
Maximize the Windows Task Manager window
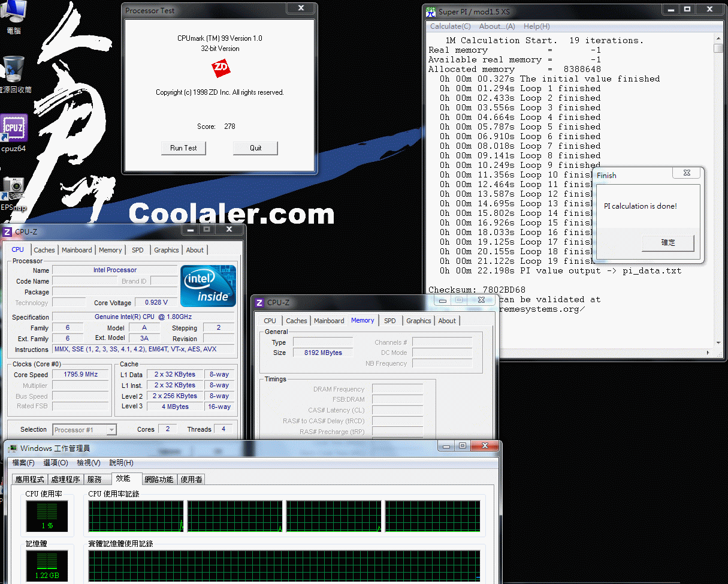(x=463, y=446)
